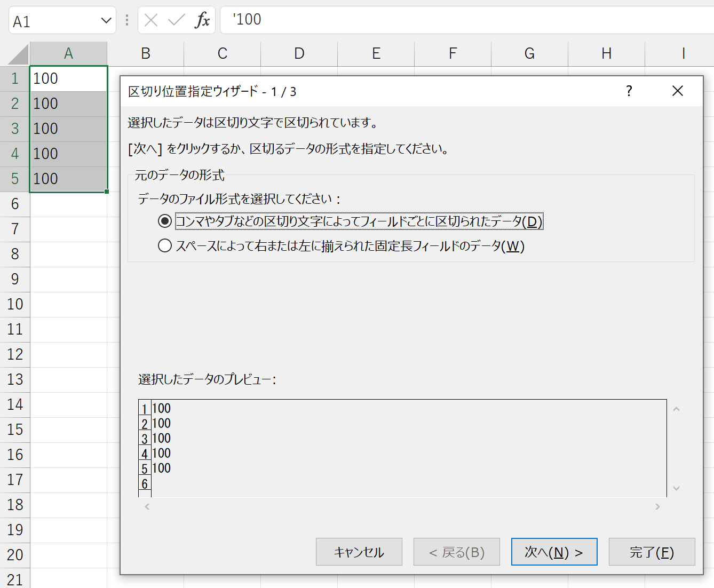This screenshot has width=714, height=588.
Task: Click the formula bar cancel X icon
Action: point(151,20)
